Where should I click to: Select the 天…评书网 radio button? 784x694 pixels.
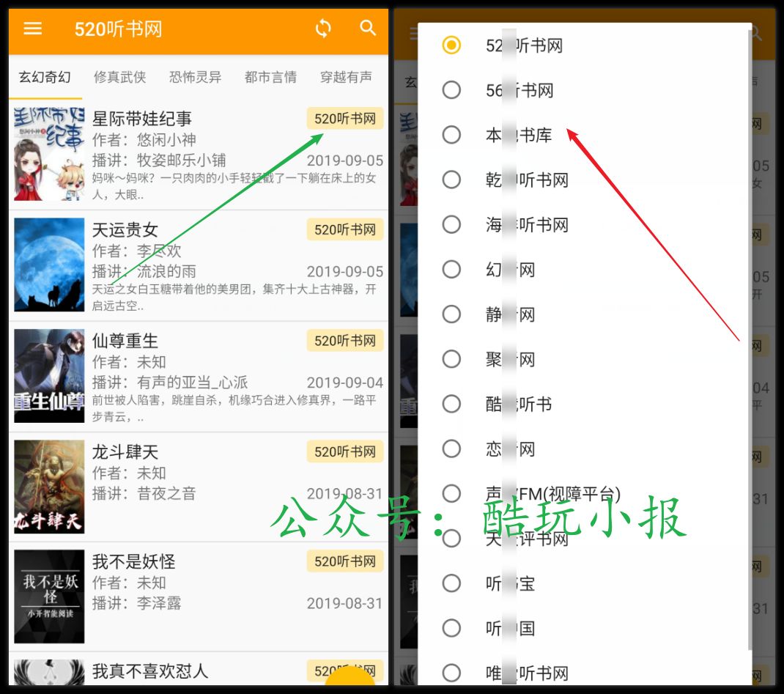point(451,539)
